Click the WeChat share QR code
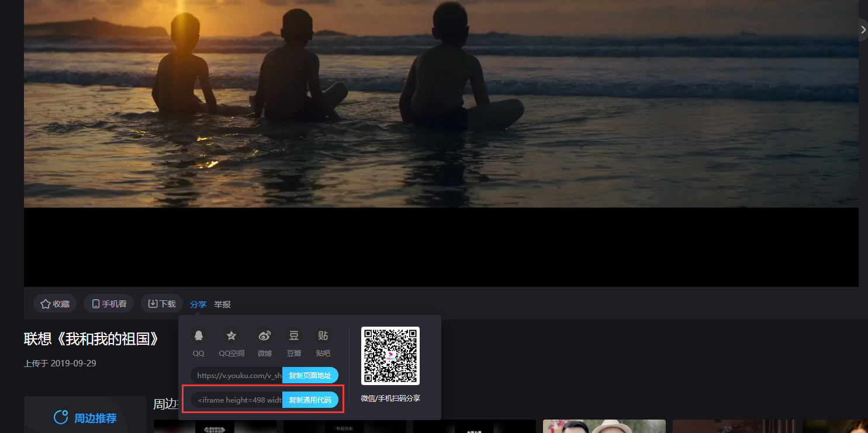This screenshot has width=868, height=433. coord(390,356)
